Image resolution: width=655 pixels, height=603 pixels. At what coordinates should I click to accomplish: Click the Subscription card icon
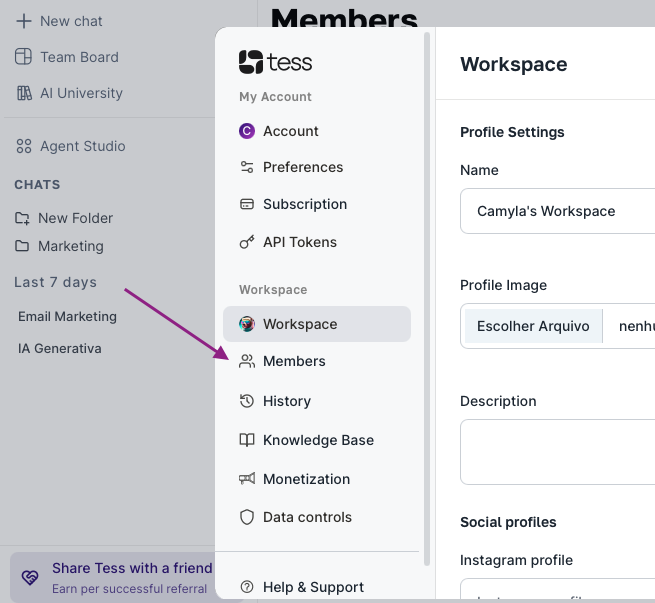(247, 204)
